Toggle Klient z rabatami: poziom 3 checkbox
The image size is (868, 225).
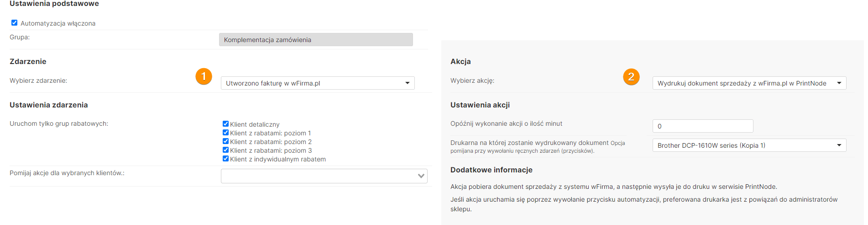(x=225, y=150)
